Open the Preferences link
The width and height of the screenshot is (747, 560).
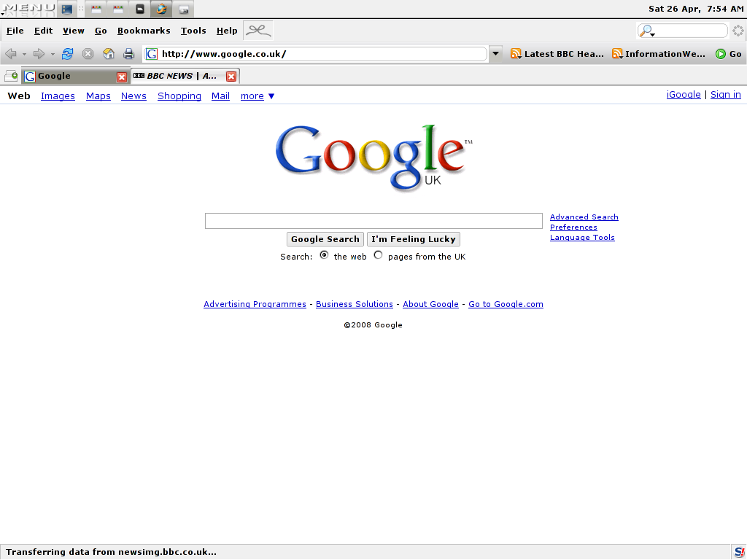click(573, 227)
